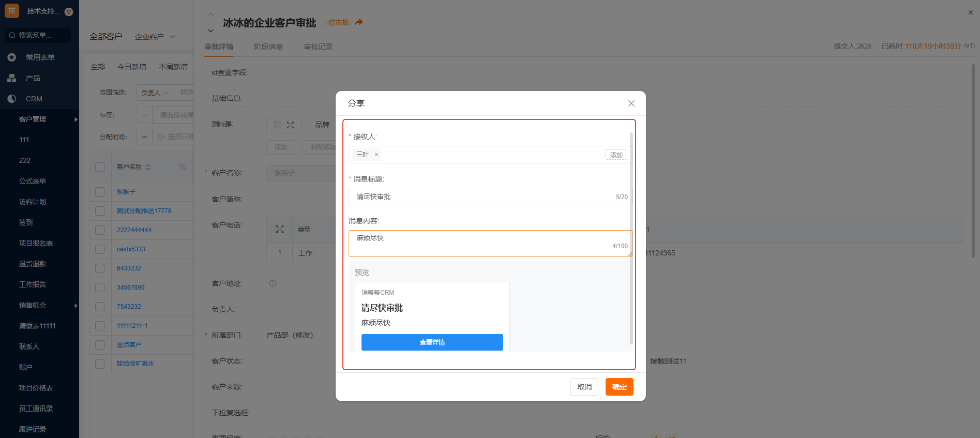Open the 阶段信息 tab
Image resolution: width=980 pixels, height=438 pixels.
coord(268,47)
